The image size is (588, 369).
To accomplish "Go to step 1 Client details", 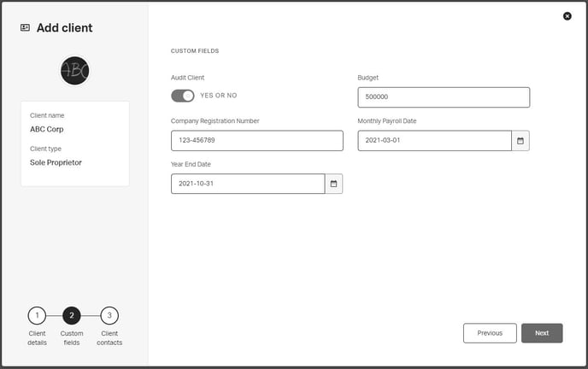I will click(37, 316).
